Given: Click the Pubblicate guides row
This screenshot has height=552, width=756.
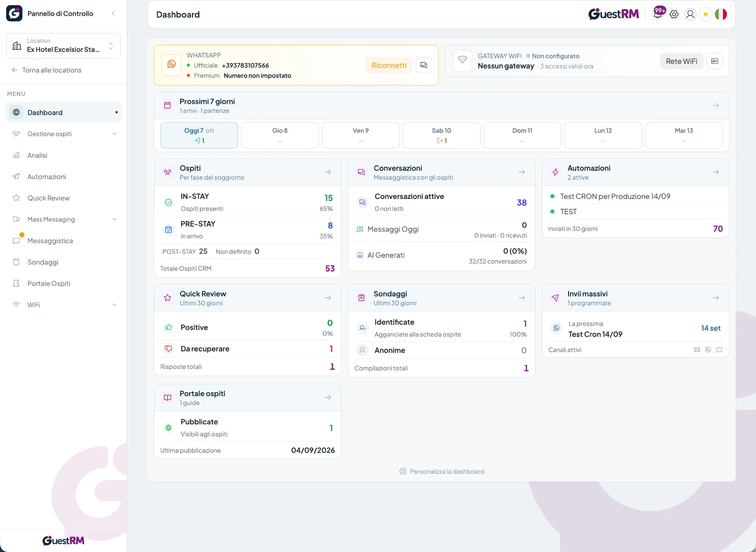Looking at the screenshot, I should click(248, 428).
